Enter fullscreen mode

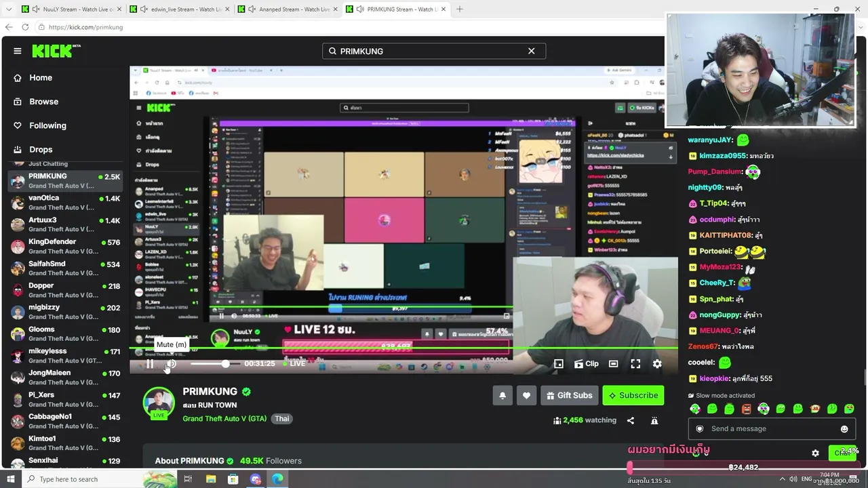click(x=635, y=364)
